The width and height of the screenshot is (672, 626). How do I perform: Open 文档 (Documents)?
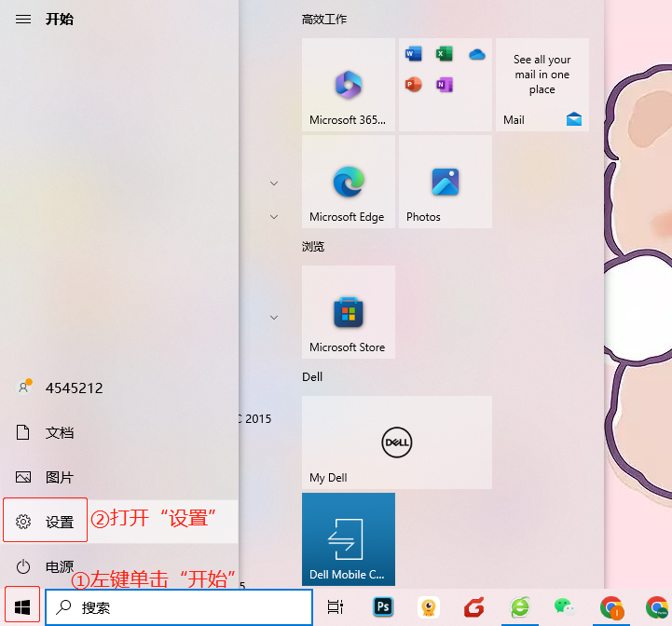pyautogui.click(x=119, y=432)
